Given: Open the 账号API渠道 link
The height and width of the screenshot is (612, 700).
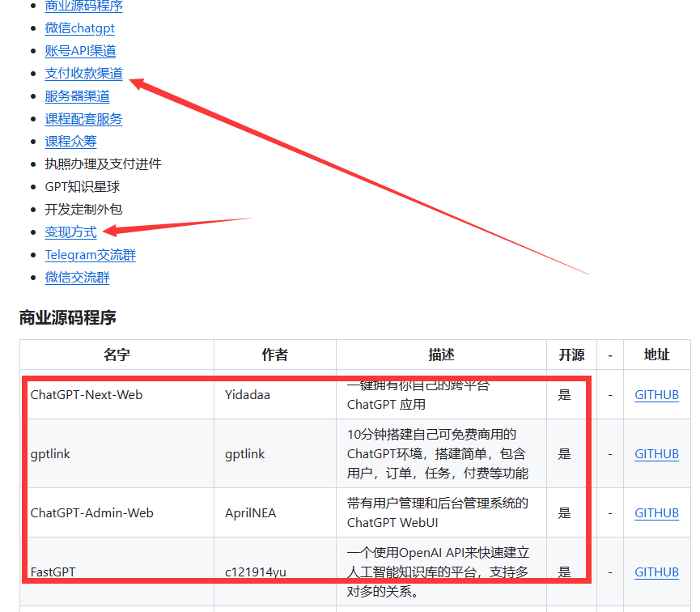Looking at the screenshot, I should [x=80, y=51].
